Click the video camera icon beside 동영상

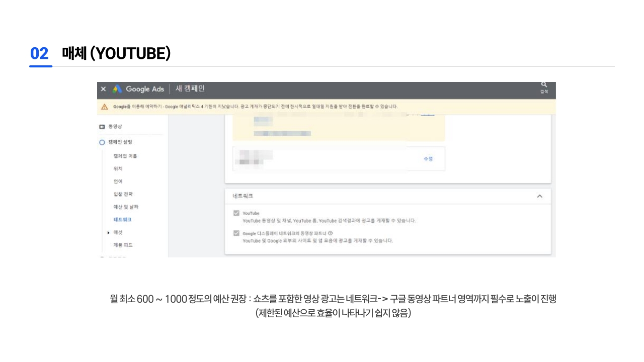point(102,126)
